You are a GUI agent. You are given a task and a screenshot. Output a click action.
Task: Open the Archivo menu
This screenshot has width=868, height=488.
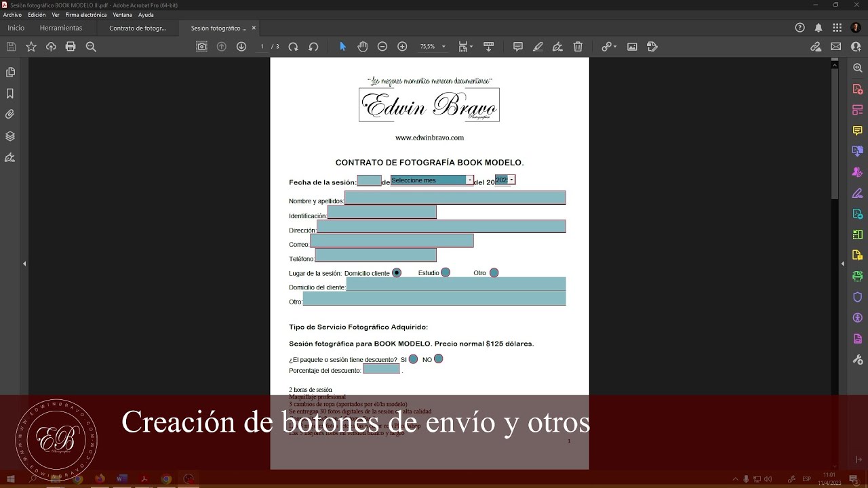point(12,15)
